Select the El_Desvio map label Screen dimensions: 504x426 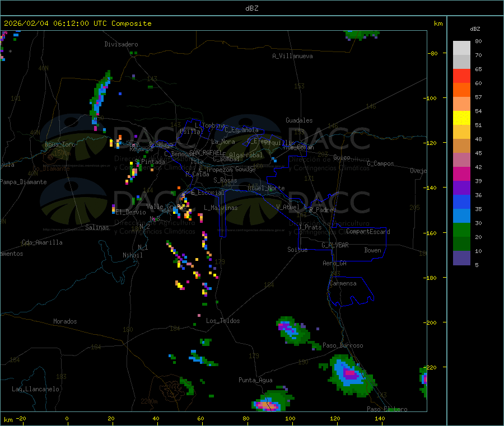131,212
